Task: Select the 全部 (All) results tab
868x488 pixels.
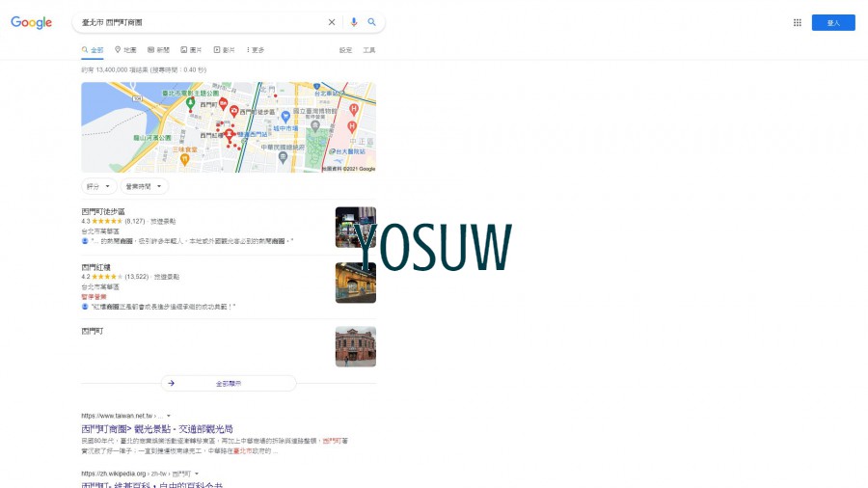Action: [x=93, y=50]
